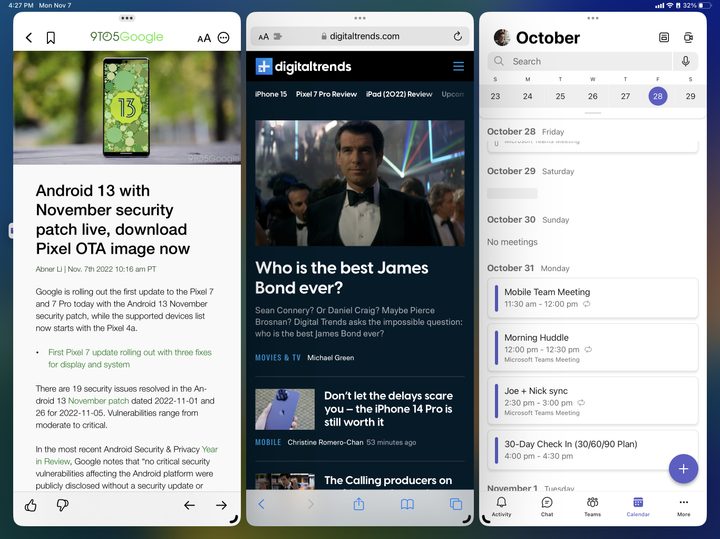Tap the Meet now camera icon in Teams
The image size is (720, 539).
click(688, 38)
